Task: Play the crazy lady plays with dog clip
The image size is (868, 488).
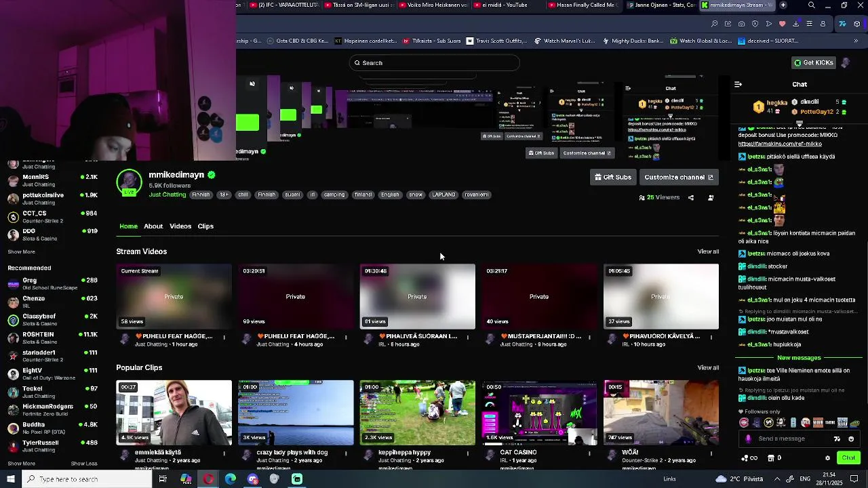Action: pyautogui.click(x=296, y=413)
